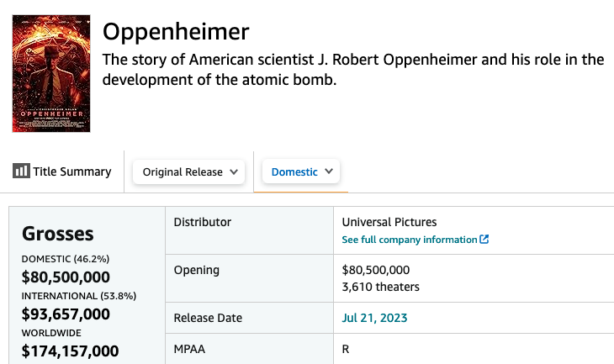Click the Oppenheimer movie poster thumbnail

[x=51, y=74]
